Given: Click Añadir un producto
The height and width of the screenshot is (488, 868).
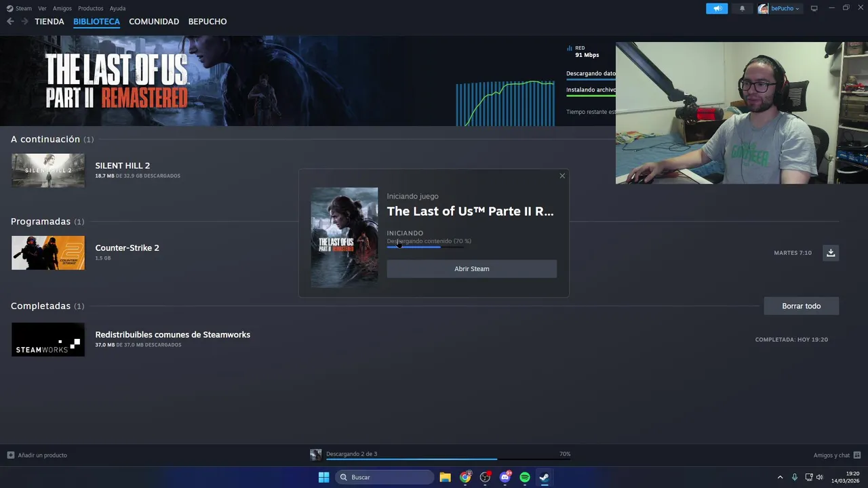Looking at the screenshot, I should [37, 455].
